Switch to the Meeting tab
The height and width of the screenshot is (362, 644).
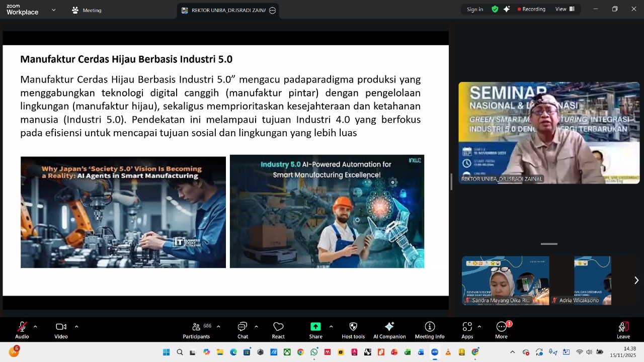point(87,10)
